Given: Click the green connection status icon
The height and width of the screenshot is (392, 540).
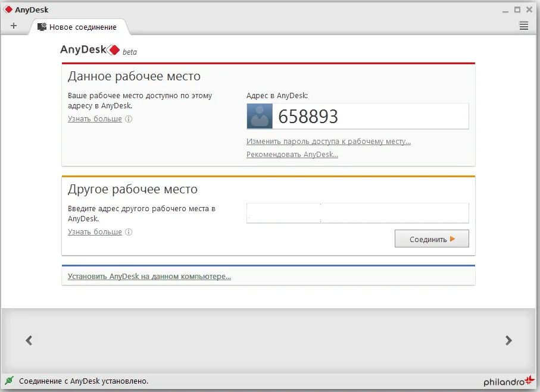Looking at the screenshot, I should point(10,380).
